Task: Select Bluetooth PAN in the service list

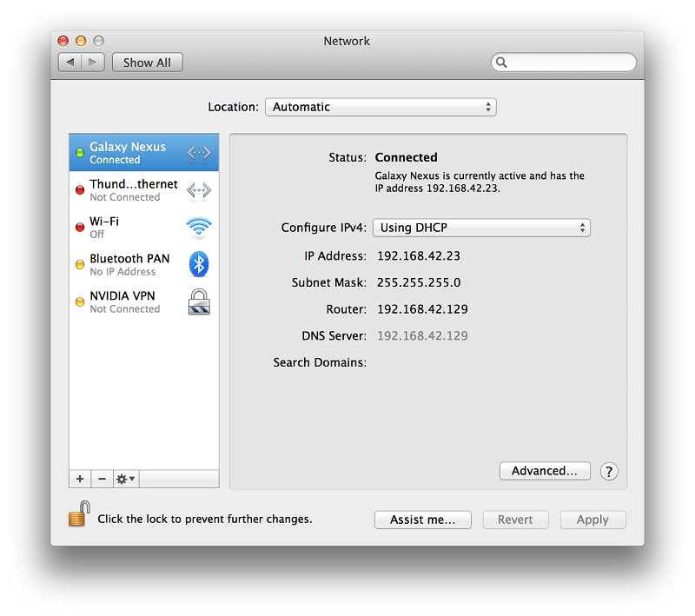Action: point(144,265)
